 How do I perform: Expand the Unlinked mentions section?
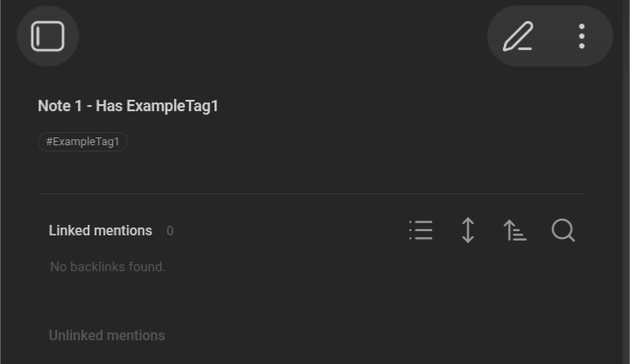(107, 335)
